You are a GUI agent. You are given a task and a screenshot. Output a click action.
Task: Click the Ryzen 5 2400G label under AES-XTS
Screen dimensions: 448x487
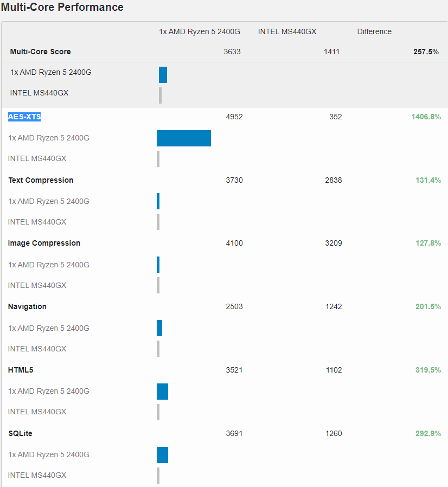(x=48, y=138)
